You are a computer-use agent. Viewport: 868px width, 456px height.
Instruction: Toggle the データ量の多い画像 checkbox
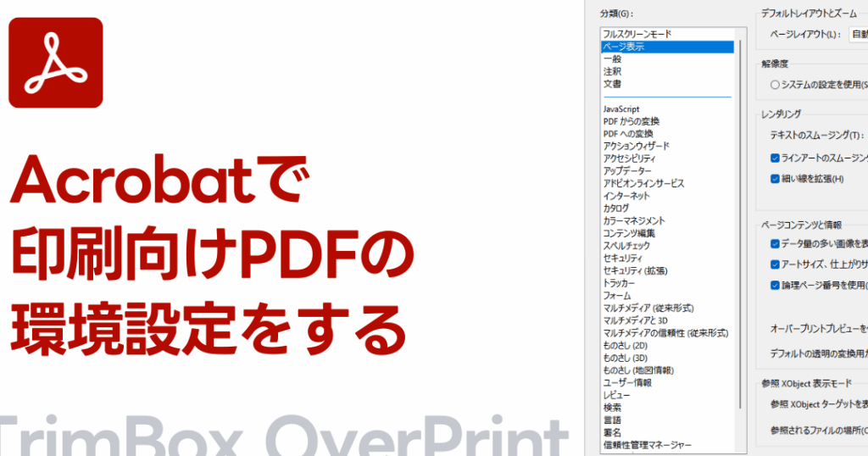tap(775, 243)
